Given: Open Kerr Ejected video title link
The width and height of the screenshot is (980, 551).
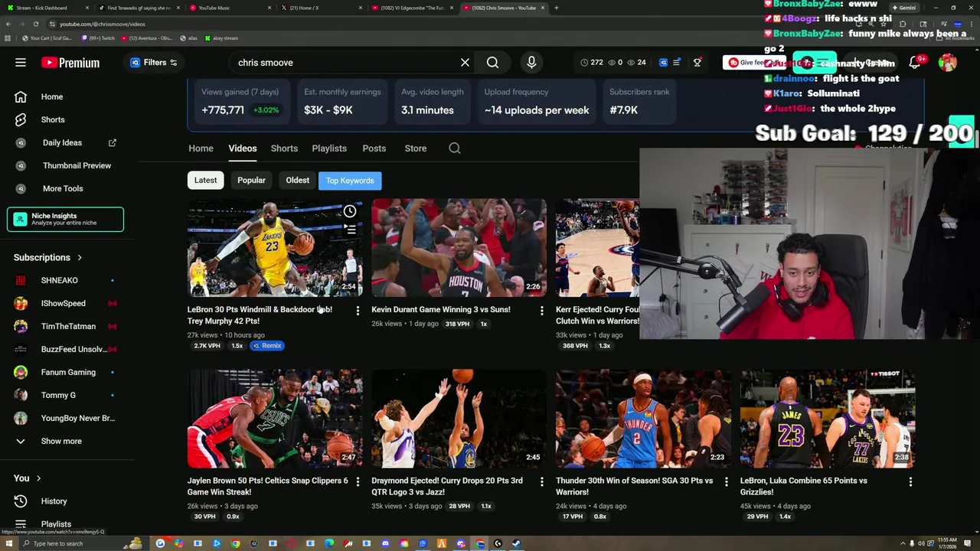Looking at the screenshot, I should [x=597, y=315].
